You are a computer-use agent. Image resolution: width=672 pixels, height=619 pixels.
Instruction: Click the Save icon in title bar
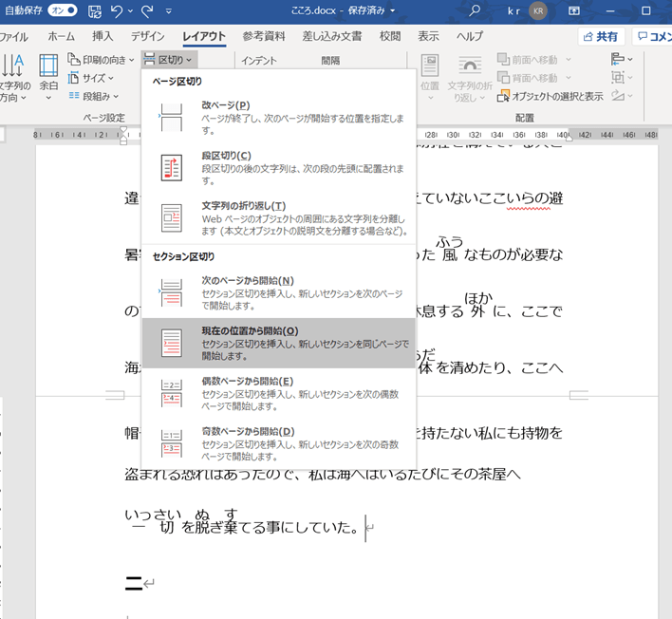click(95, 11)
